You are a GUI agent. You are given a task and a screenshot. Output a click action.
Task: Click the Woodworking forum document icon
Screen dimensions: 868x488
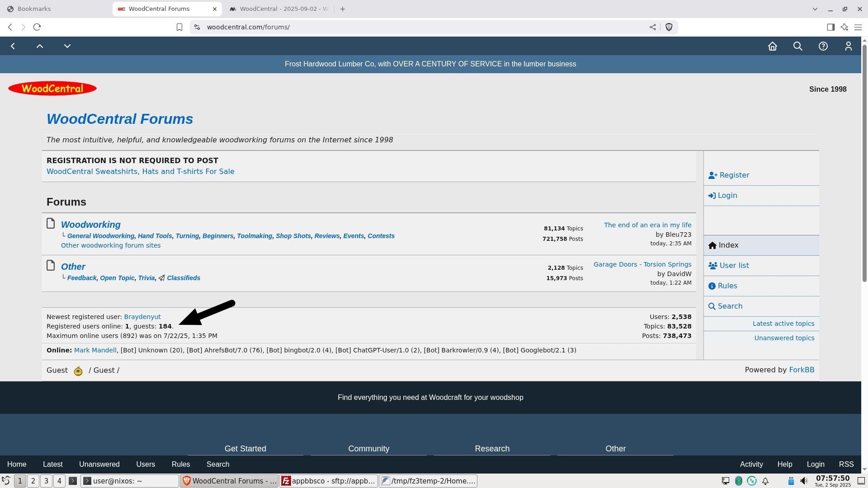[x=51, y=223]
